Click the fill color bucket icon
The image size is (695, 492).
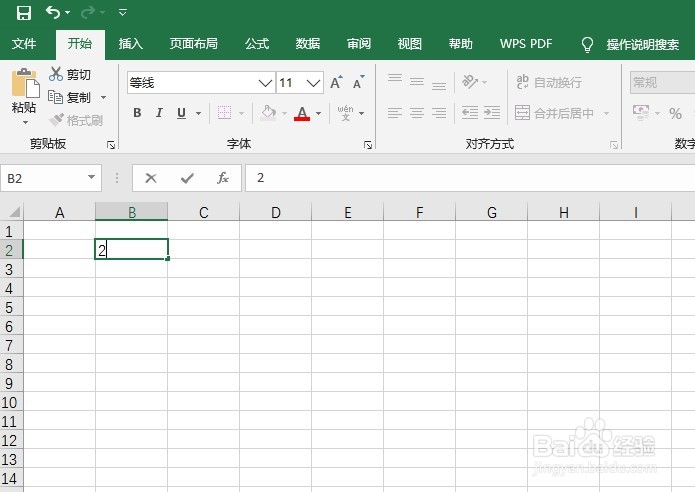[x=269, y=113]
